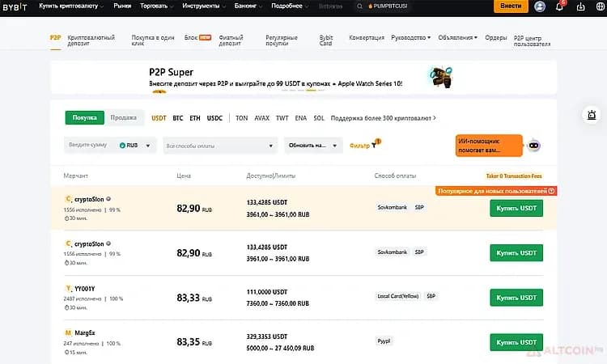Select the ENA coin
This screenshot has width=607, height=364.
301,118
